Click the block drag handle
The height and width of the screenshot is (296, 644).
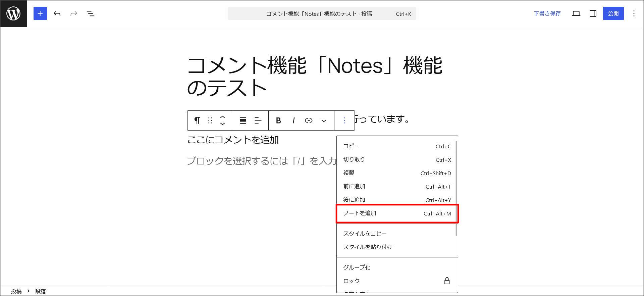click(210, 120)
